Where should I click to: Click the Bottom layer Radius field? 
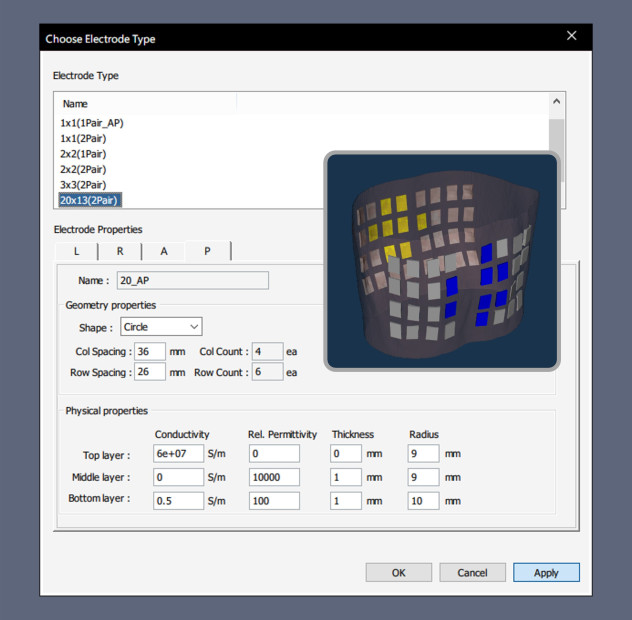coord(423,500)
